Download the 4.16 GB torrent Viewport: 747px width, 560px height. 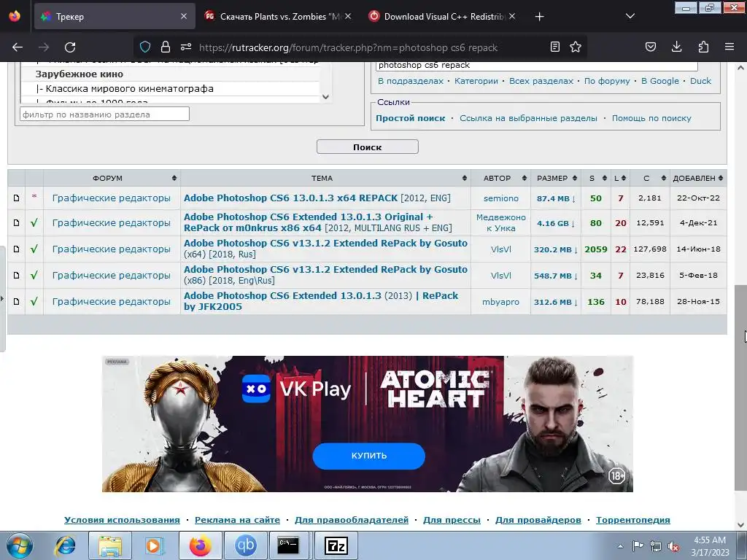tap(556, 223)
